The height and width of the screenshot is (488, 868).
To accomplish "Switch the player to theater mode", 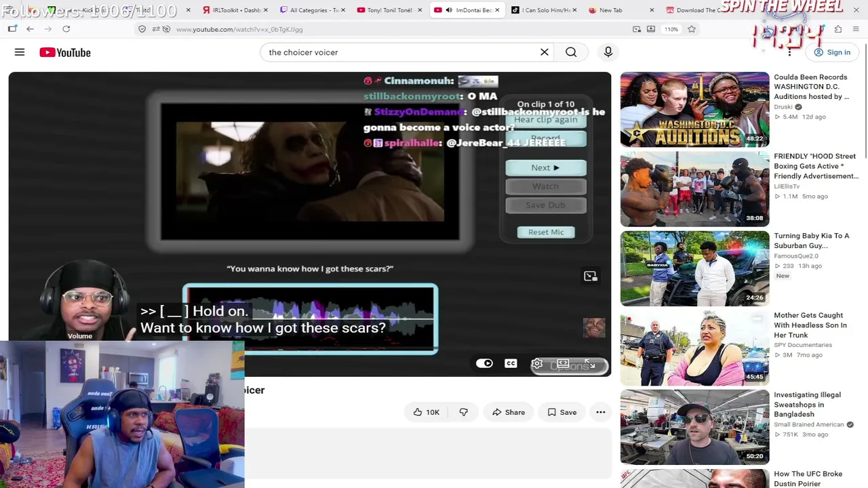I will [563, 364].
